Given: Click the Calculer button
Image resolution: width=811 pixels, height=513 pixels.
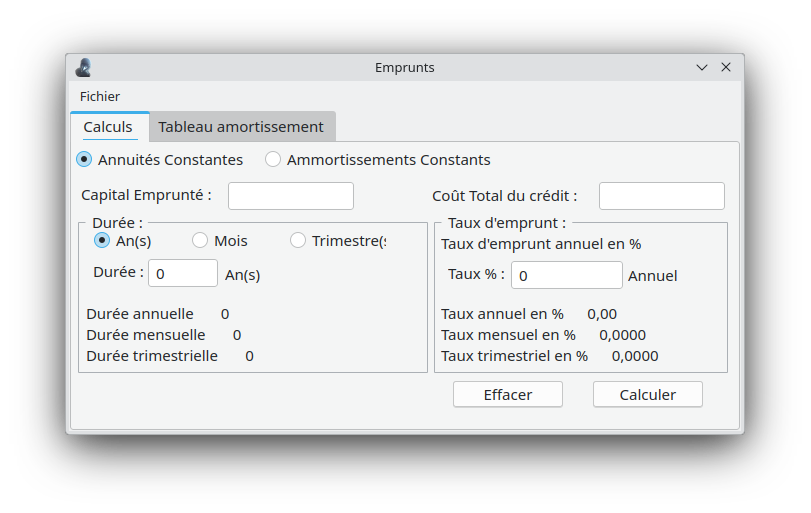Looking at the screenshot, I should point(648,395).
